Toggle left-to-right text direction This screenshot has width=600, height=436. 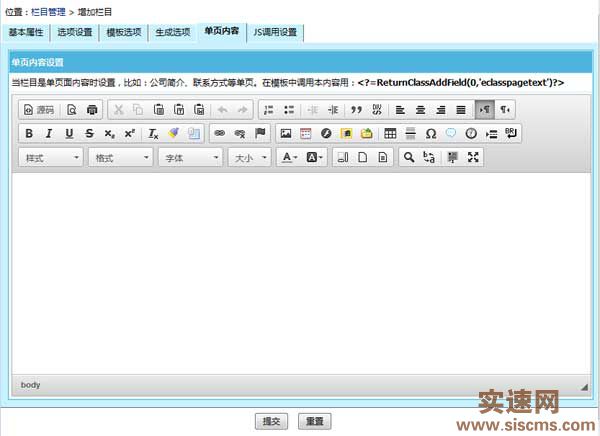[484, 110]
